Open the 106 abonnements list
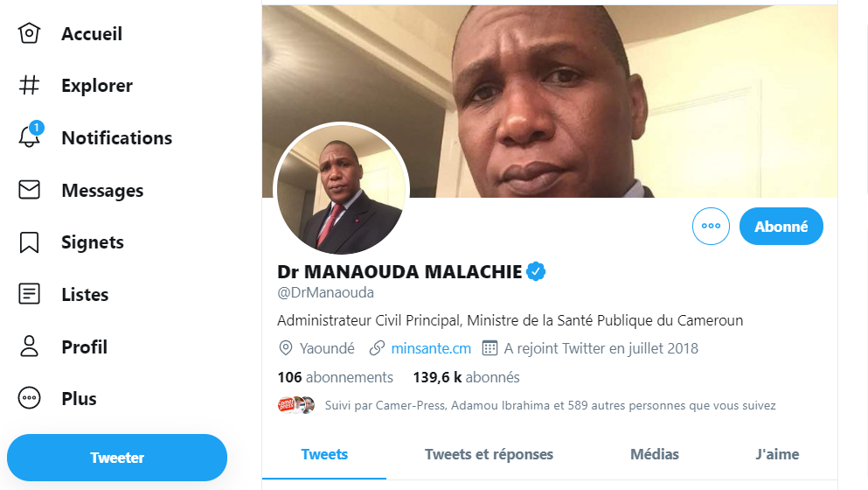Viewport: 868px width, 490px height. (x=335, y=377)
